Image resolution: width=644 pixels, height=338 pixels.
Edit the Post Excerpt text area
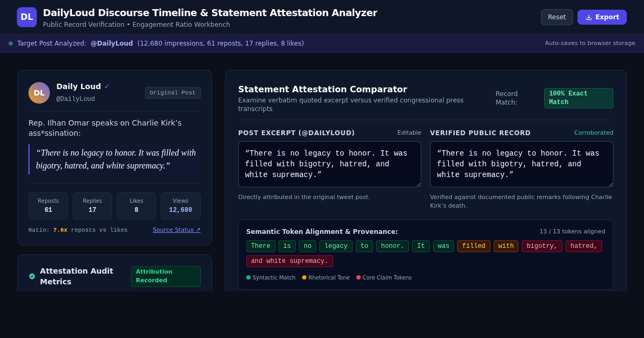click(x=330, y=164)
